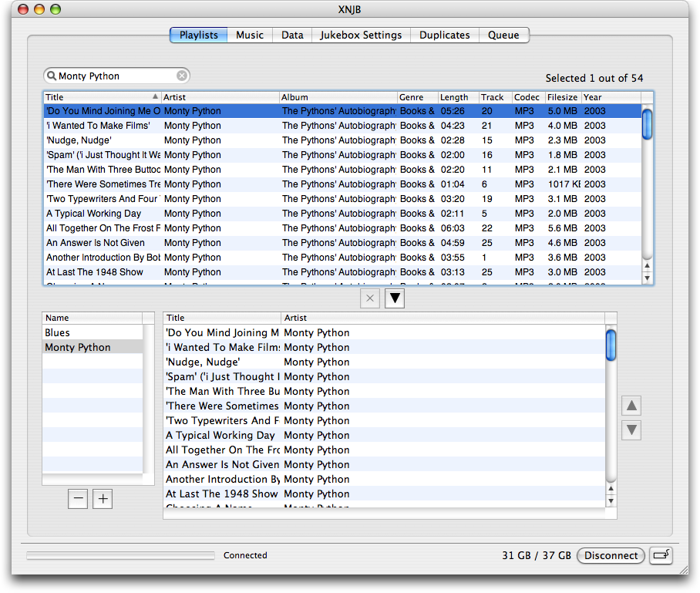
Task: Click the search magnifier icon
Action: pyautogui.click(x=52, y=76)
